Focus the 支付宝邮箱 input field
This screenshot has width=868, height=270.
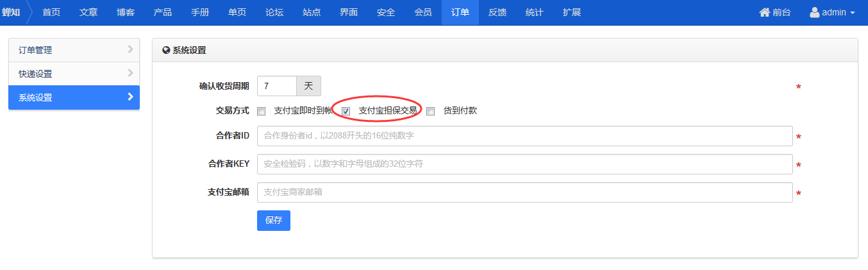tap(524, 192)
